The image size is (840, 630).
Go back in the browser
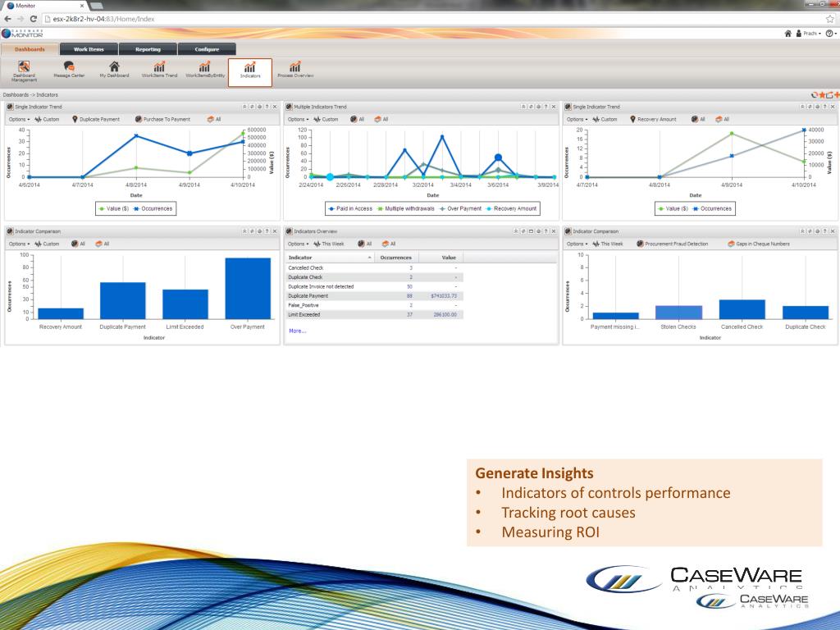tap(7, 19)
